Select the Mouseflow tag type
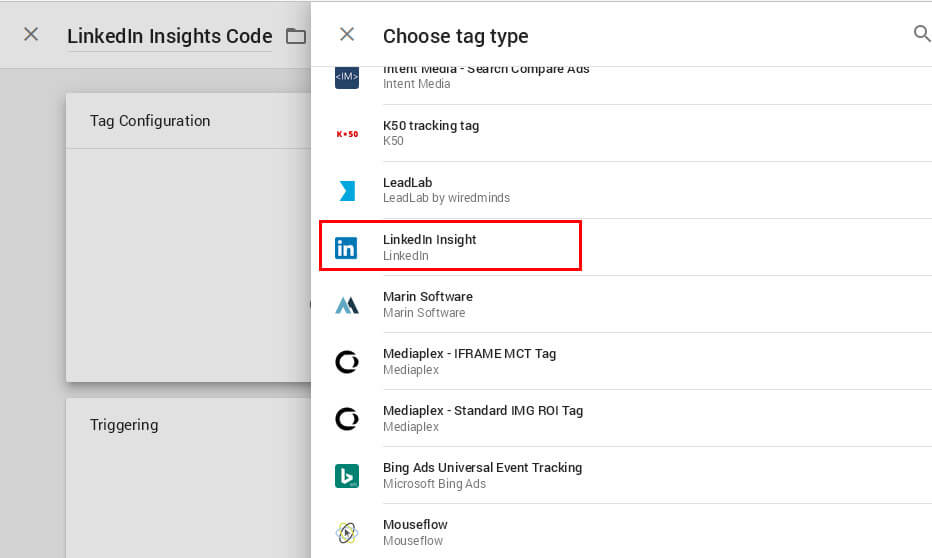This screenshot has width=932, height=558. coord(621,531)
